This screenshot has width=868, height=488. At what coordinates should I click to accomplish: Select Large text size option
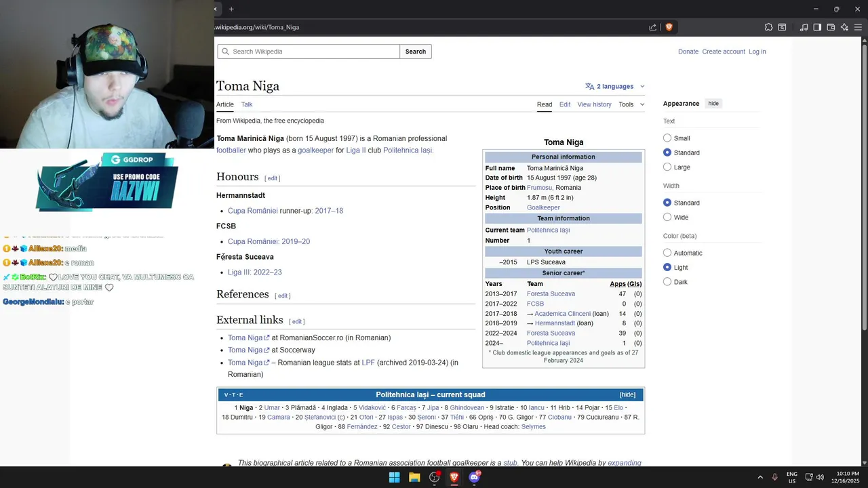coord(667,167)
